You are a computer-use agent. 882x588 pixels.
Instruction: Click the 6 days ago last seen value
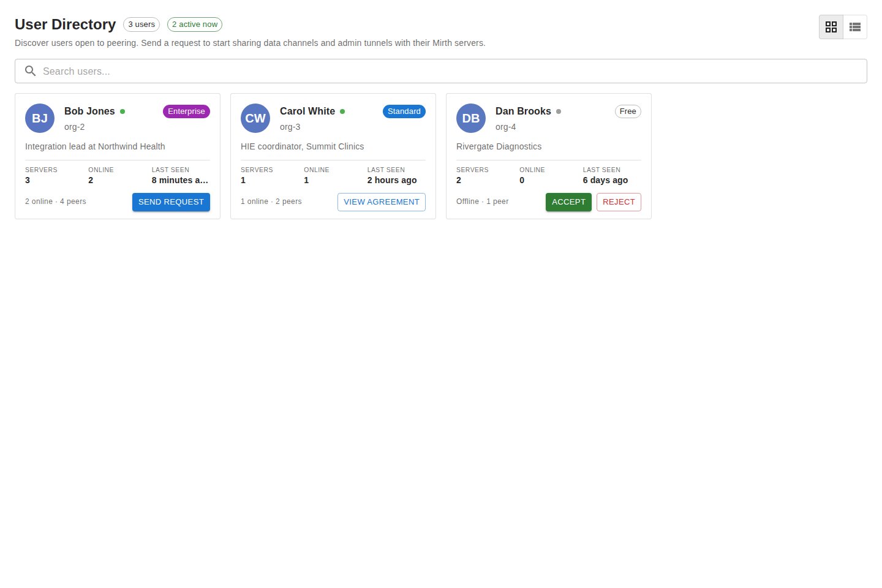tap(605, 180)
